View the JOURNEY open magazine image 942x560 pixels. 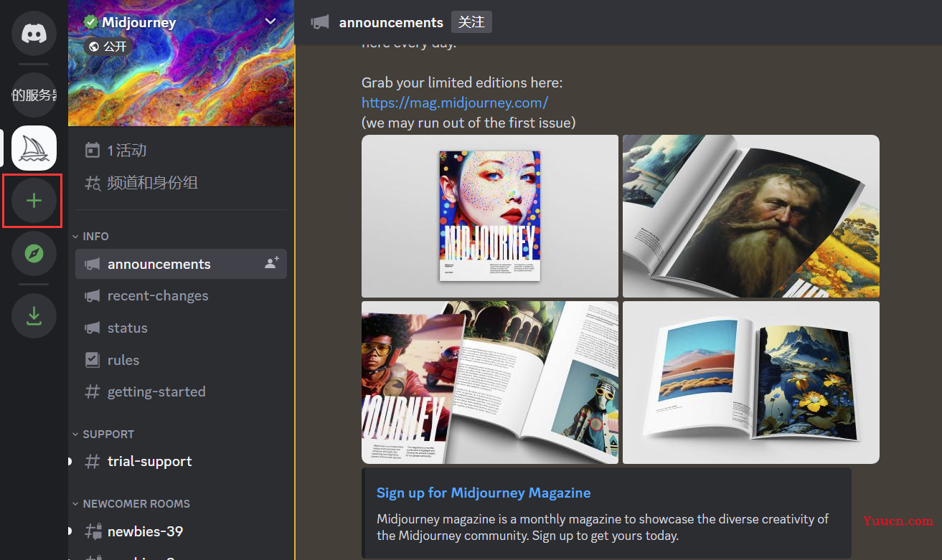pos(489,382)
